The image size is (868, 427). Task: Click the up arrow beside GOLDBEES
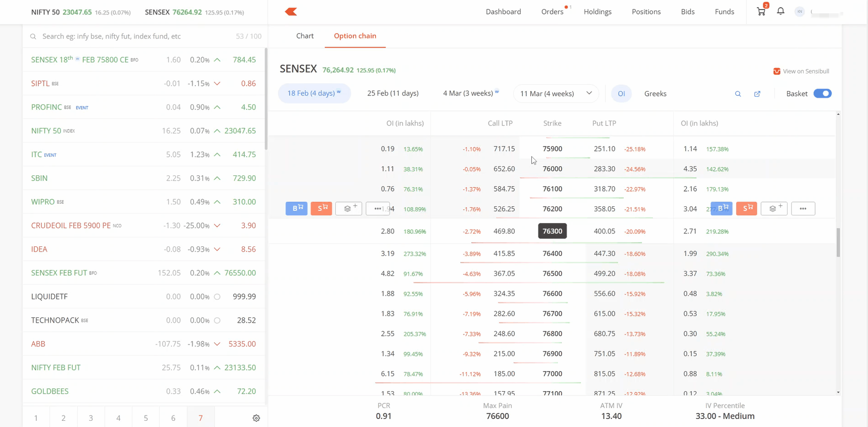tap(217, 391)
